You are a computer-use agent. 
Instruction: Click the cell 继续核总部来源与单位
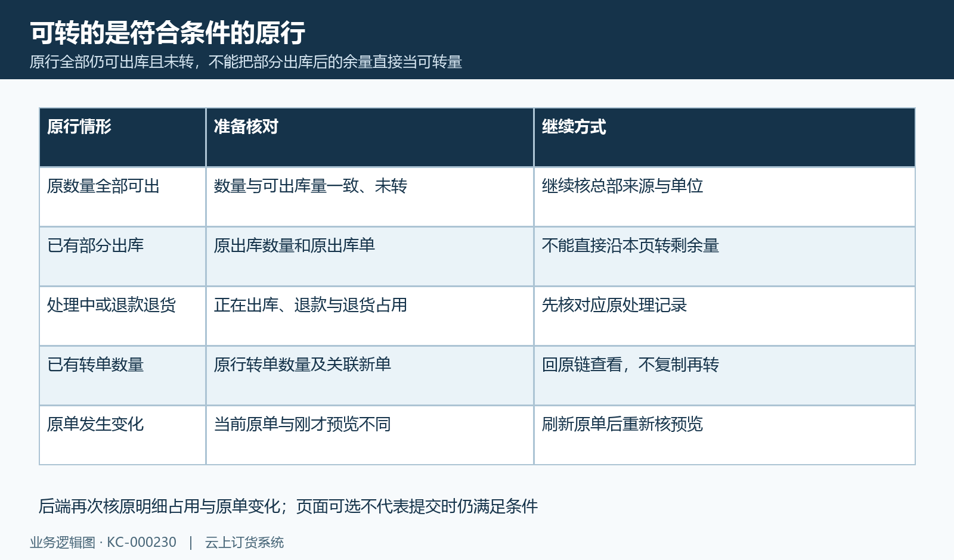tap(724, 197)
